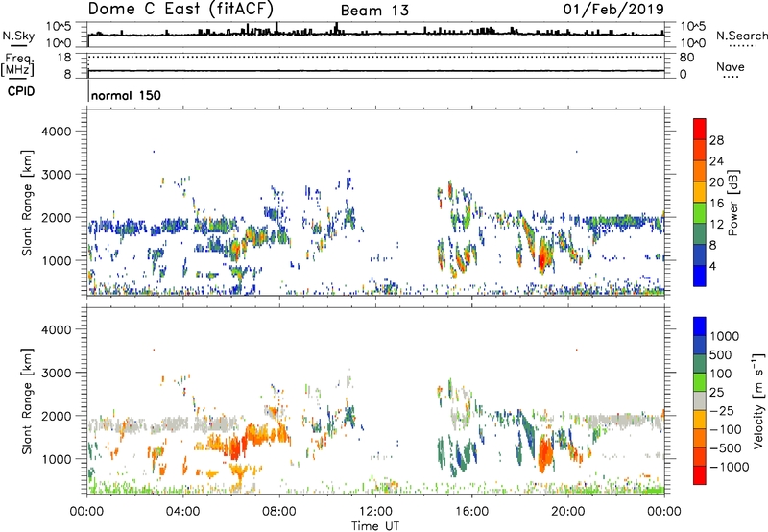The image size is (768, 532).
Task: Click the light green 12–16 dB power swatch
Action: coord(700,213)
